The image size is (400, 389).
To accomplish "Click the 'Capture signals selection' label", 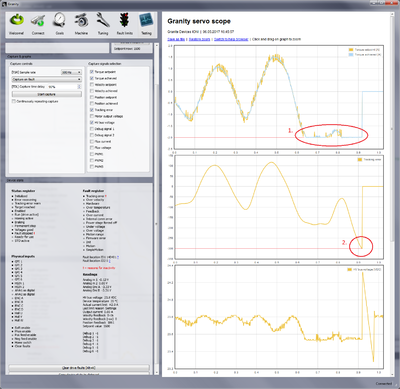I will (105, 64).
